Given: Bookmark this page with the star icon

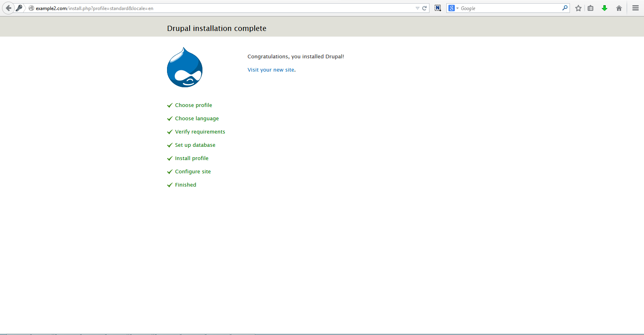Looking at the screenshot, I should click(x=578, y=8).
